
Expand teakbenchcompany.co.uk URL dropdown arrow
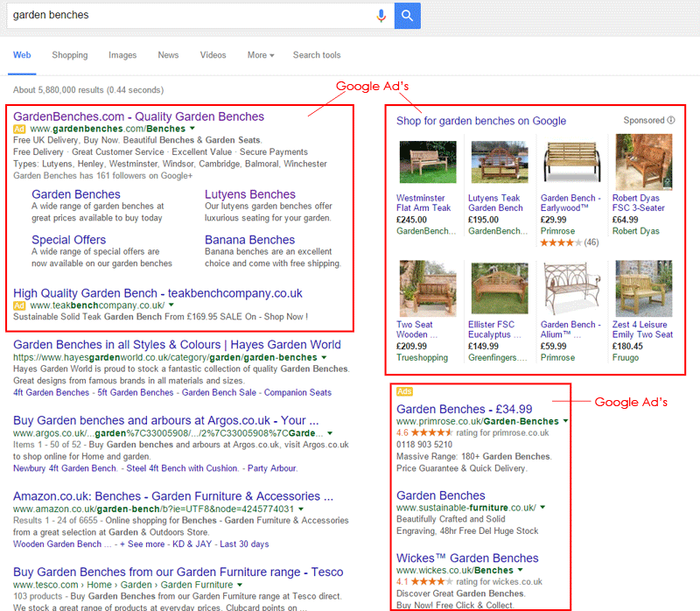(171, 305)
